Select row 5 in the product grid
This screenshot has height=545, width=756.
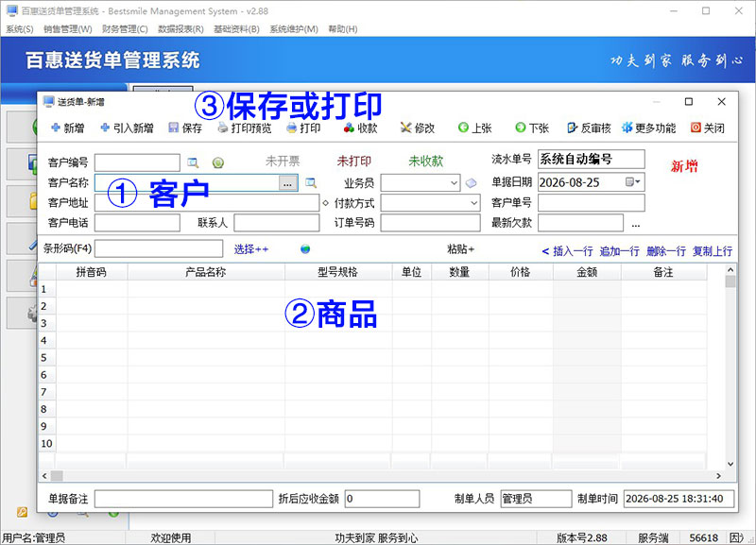coord(46,358)
